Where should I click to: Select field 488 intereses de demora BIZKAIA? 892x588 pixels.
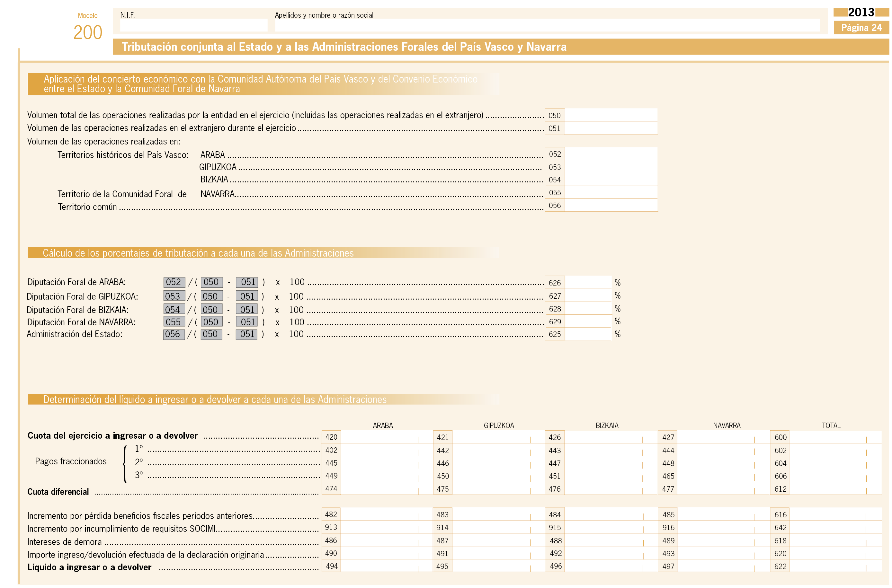pos(611,540)
